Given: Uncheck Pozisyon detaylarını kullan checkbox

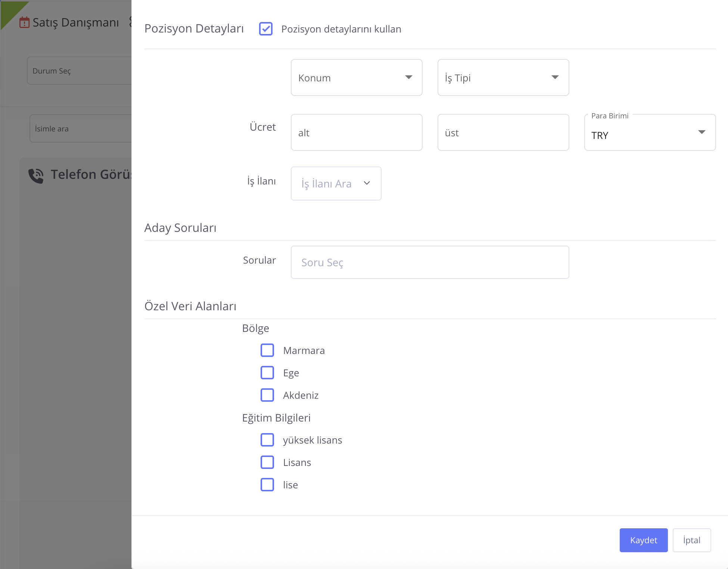Looking at the screenshot, I should pyautogui.click(x=266, y=29).
